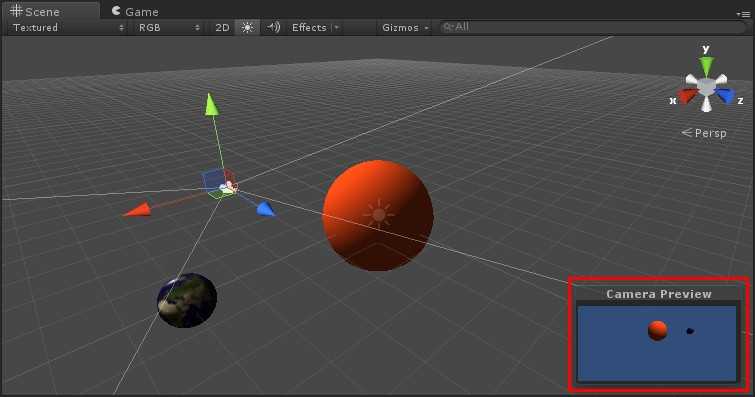This screenshot has height=397, width=755.
Task: Click the green Y-axis cone on orientation gizmo
Action: click(706, 67)
